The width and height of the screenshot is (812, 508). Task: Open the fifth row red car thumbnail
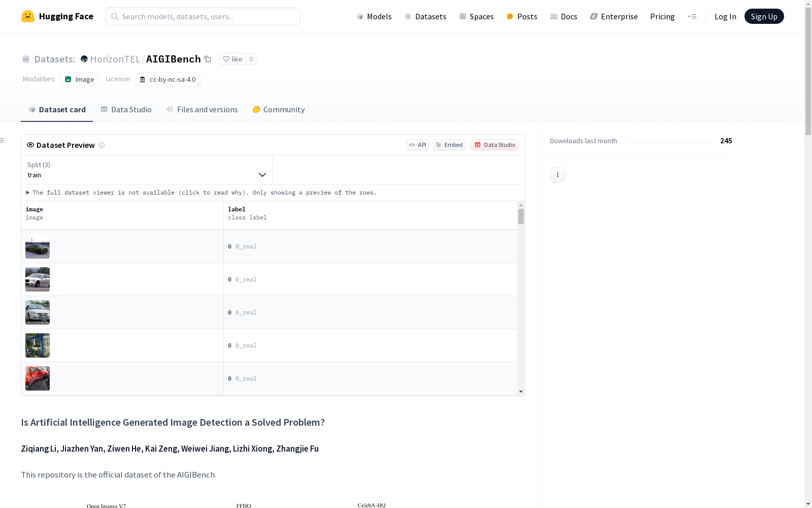(x=38, y=378)
